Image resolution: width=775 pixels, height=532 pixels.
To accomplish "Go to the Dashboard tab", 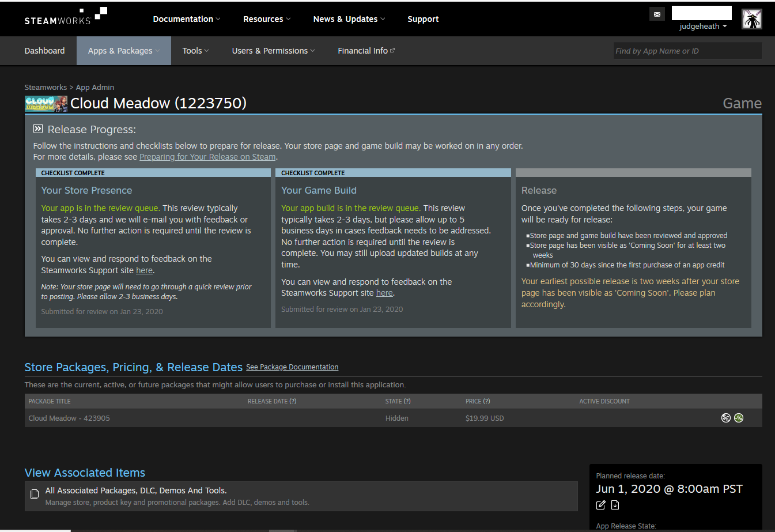I will (44, 51).
